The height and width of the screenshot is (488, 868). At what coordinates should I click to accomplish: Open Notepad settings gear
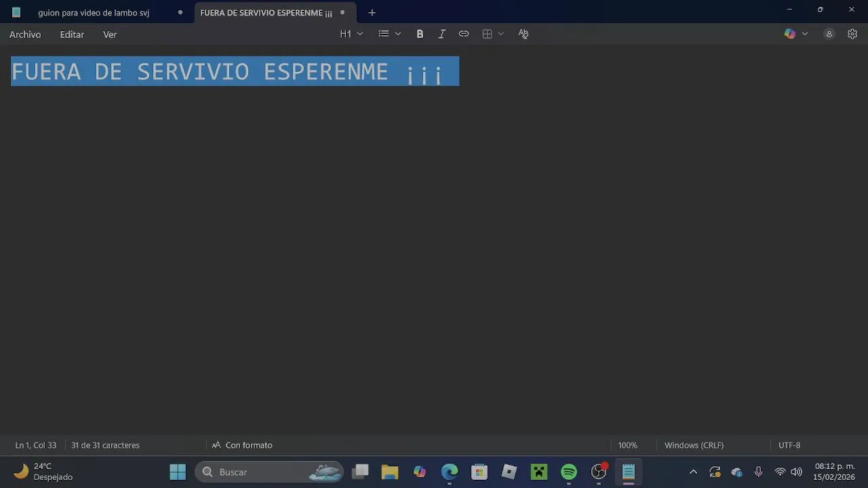[852, 34]
